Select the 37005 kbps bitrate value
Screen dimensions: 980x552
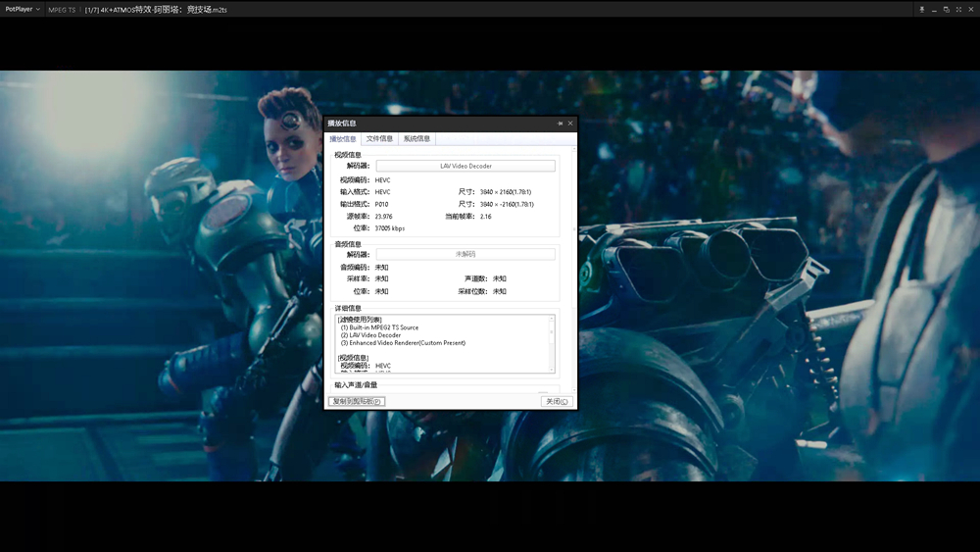pos(390,228)
